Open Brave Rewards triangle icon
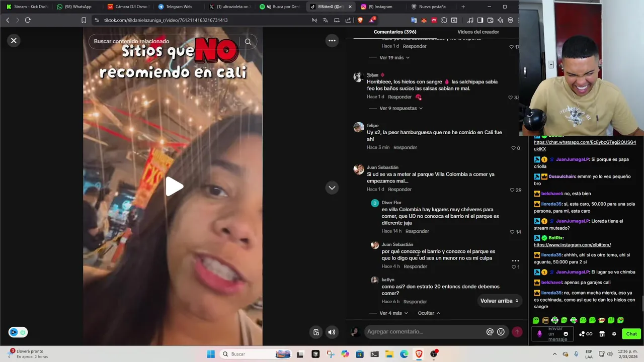 pyautogui.click(x=372, y=20)
